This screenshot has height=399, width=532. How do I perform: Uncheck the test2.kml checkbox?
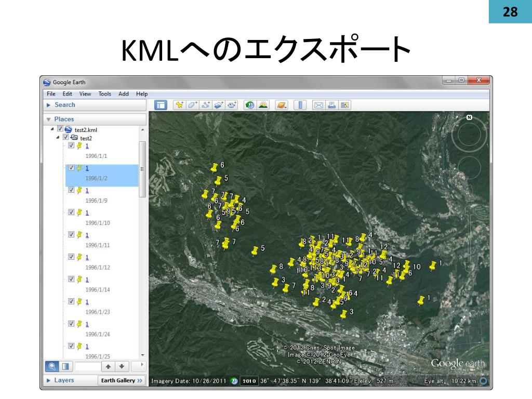point(60,129)
